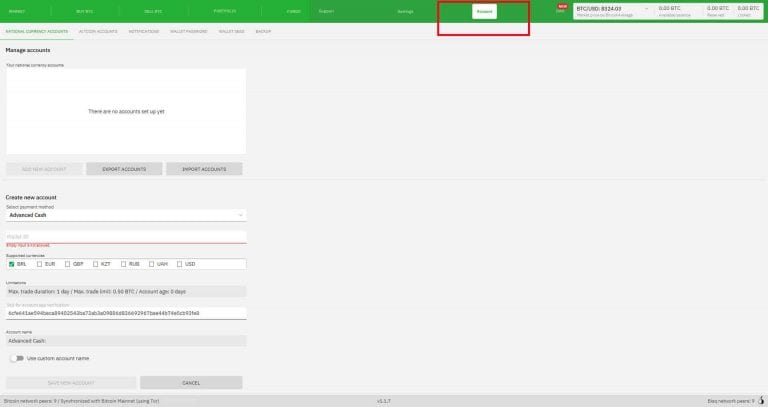Toggle Use custom account name switch

17,358
